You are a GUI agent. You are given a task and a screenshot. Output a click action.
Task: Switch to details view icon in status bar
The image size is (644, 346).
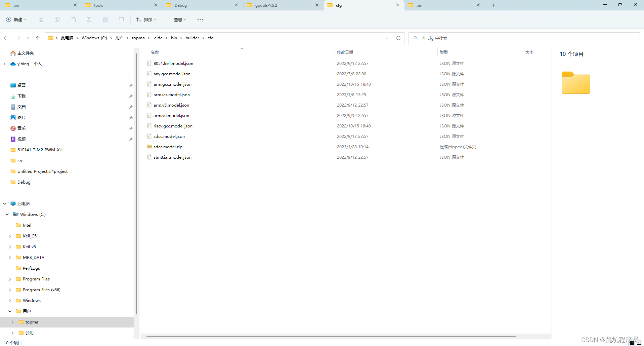pyautogui.click(x=632, y=343)
